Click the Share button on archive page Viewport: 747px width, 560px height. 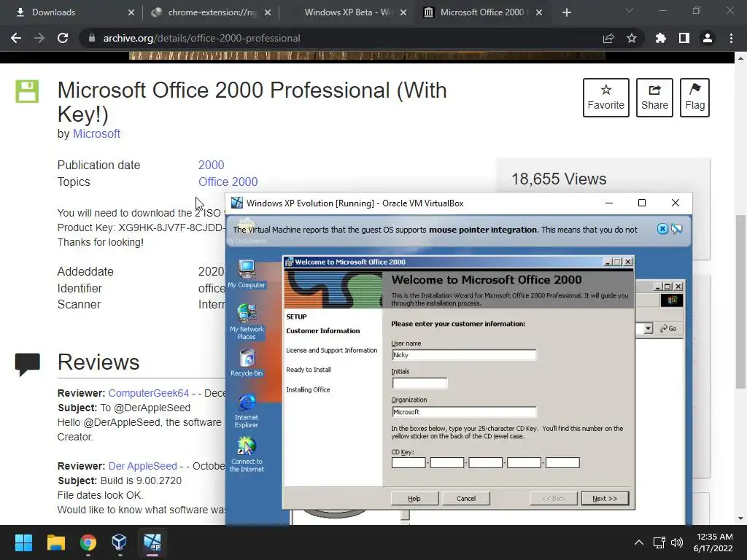click(x=654, y=98)
